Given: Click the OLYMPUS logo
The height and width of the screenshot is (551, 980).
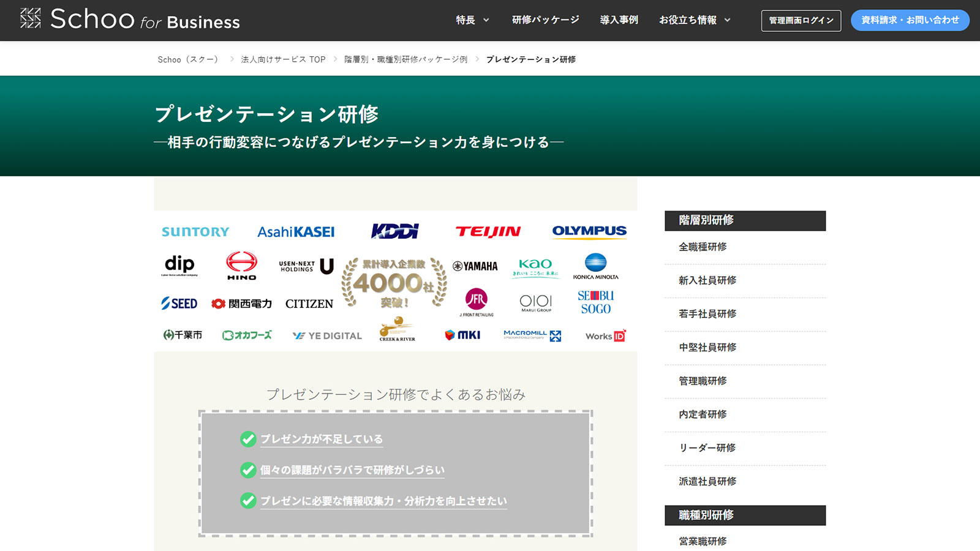Looking at the screenshot, I should point(589,231).
